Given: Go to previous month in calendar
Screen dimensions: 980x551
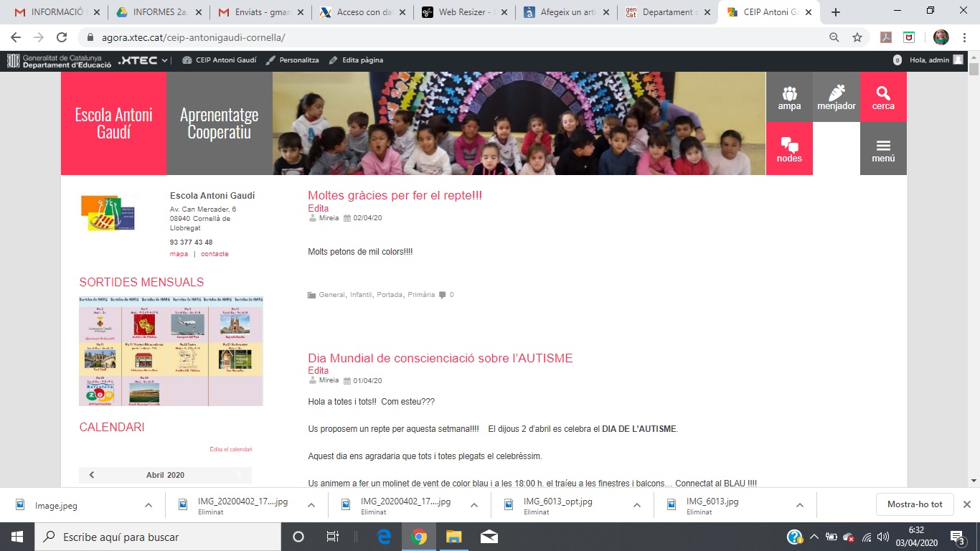Looking at the screenshot, I should [x=92, y=475].
